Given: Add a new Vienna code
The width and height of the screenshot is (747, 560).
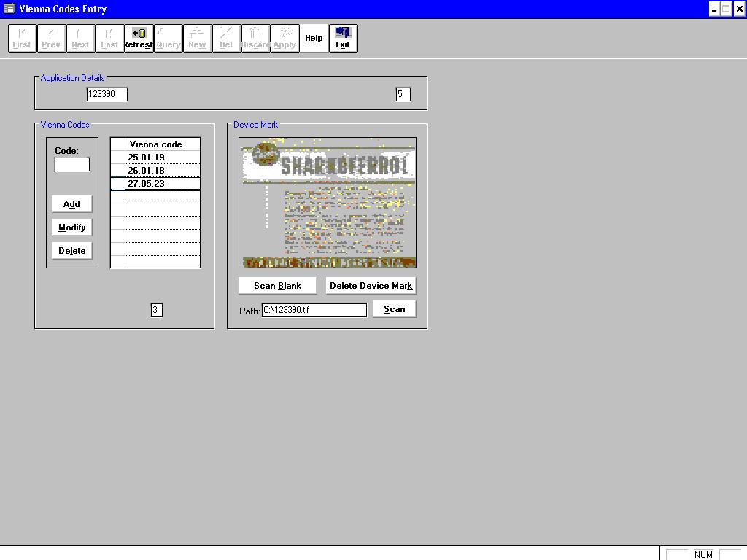Looking at the screenshot, I should 71,203.
